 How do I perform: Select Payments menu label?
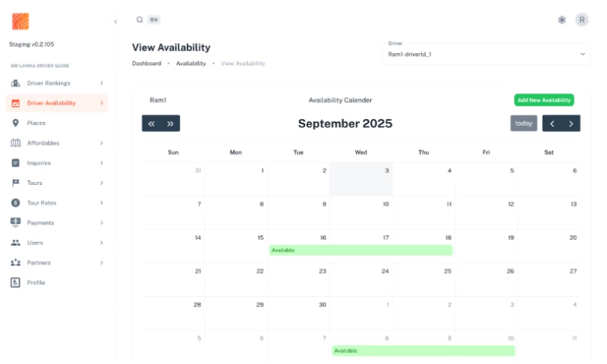(40, 223)
